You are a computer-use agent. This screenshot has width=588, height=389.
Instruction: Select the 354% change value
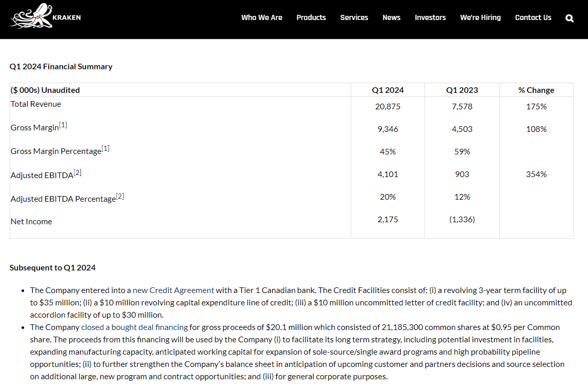coord(536,174)
